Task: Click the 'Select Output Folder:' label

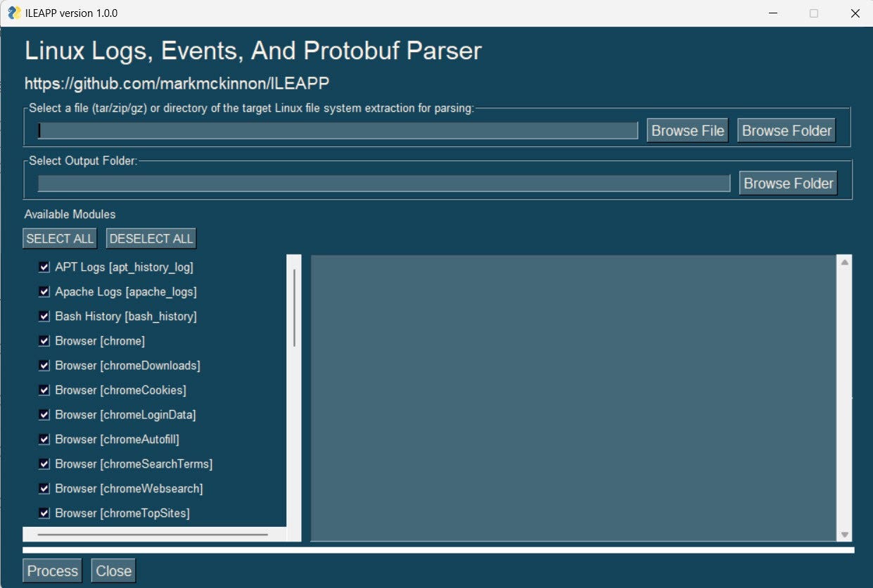Action: pos(83,160)
